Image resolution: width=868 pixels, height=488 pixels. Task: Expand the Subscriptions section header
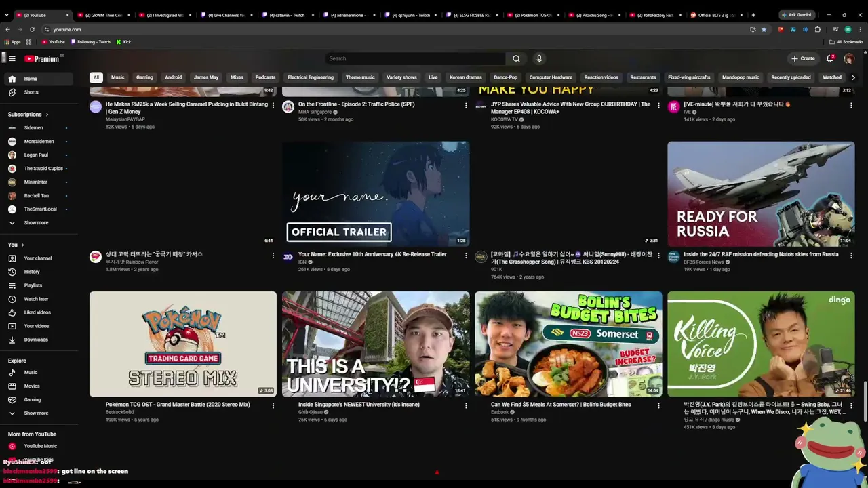point(28,114)
